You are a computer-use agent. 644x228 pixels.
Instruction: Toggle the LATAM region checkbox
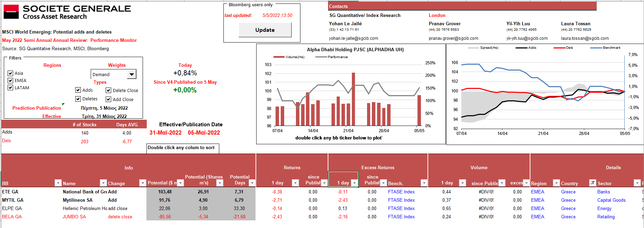click(10, 88)
